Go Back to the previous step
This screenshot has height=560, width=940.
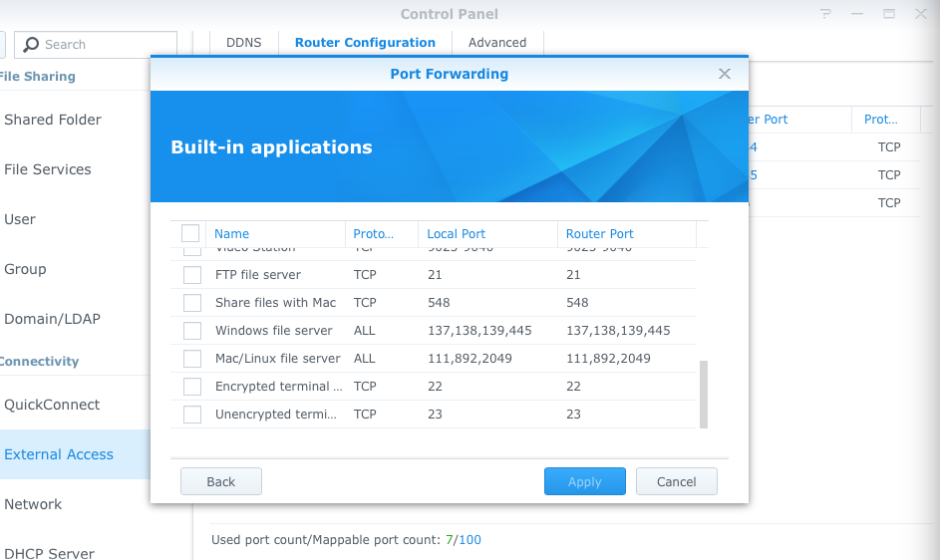tap(221, 482)
